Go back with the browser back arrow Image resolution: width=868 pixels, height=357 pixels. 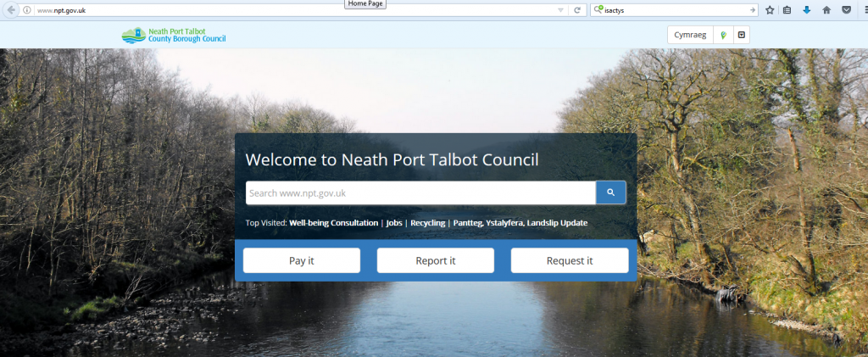coord(10,10)
